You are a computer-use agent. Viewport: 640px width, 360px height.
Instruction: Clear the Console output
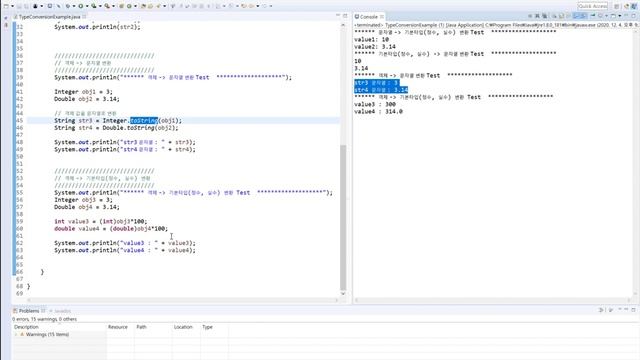[555, 16]
